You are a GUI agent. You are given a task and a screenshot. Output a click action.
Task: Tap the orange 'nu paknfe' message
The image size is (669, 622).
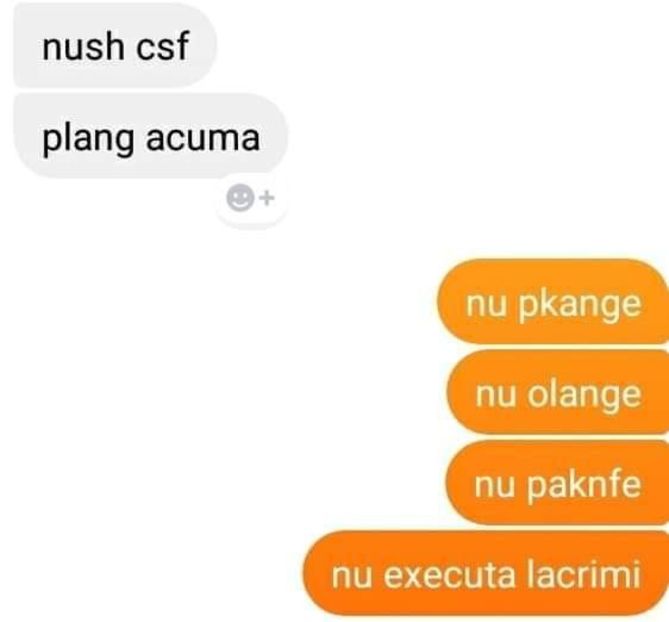point(557,483)
